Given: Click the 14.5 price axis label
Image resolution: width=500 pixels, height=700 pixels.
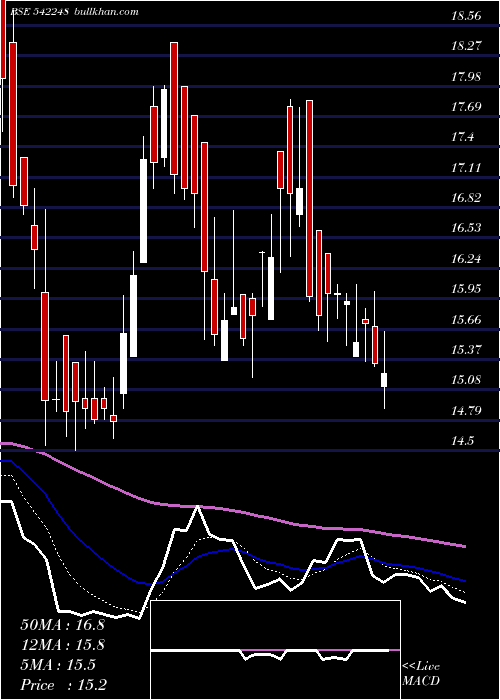Looking at the screenshot, I should click(462, 441).
